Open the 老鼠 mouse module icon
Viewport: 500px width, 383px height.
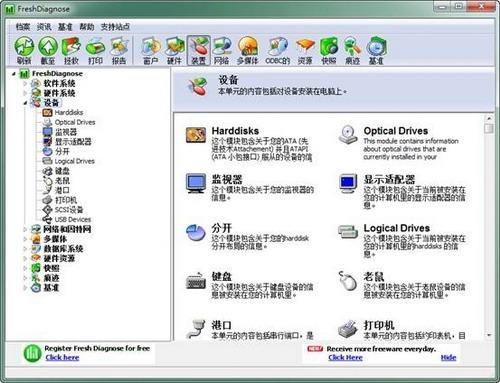click(348, 281)
